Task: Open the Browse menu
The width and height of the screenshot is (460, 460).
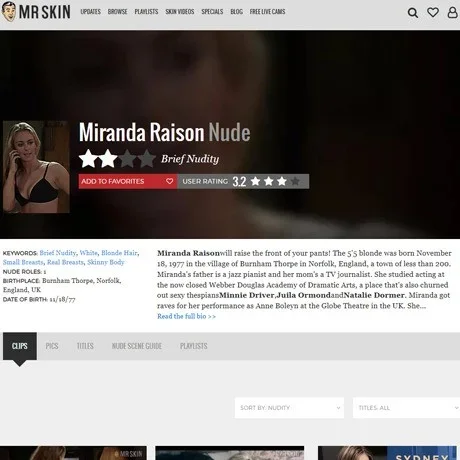Action: coord(117,12)
